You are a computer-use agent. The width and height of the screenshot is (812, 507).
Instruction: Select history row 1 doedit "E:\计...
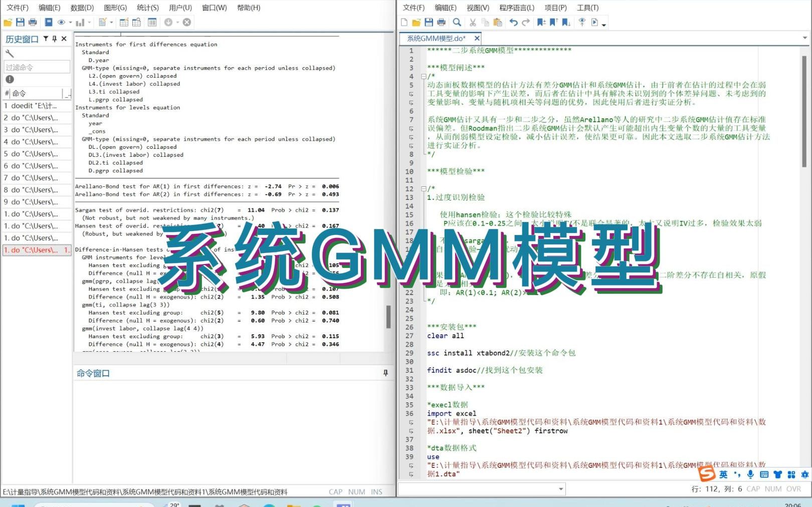tap(37, 106)
